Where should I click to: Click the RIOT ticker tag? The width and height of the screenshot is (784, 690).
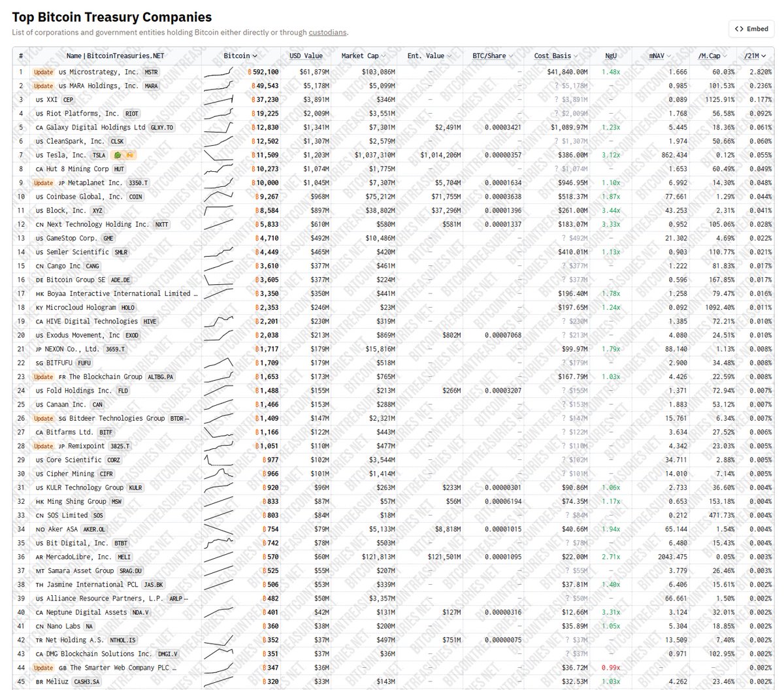point(131,114)
